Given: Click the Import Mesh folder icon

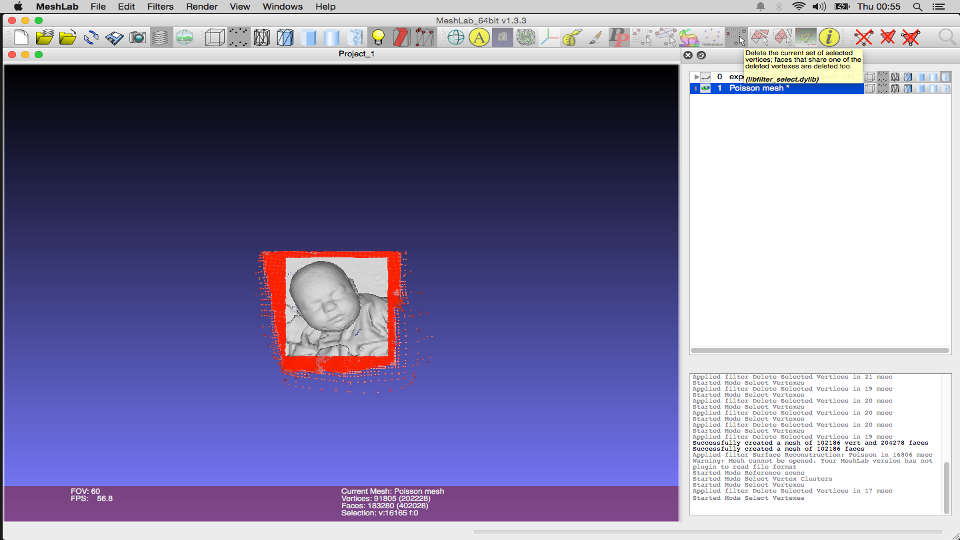Looking at the screenshot, I should (x=67, y=37).
